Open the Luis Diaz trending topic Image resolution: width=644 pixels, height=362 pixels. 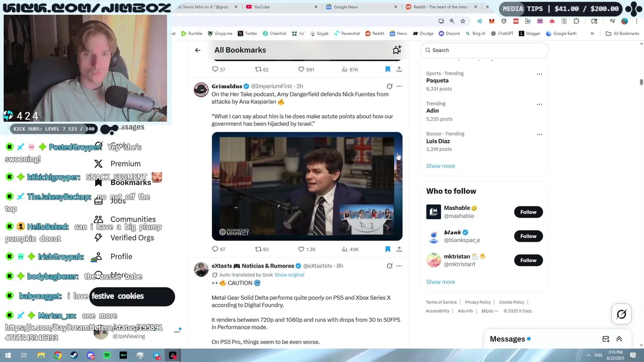click(x=439, y=141)
